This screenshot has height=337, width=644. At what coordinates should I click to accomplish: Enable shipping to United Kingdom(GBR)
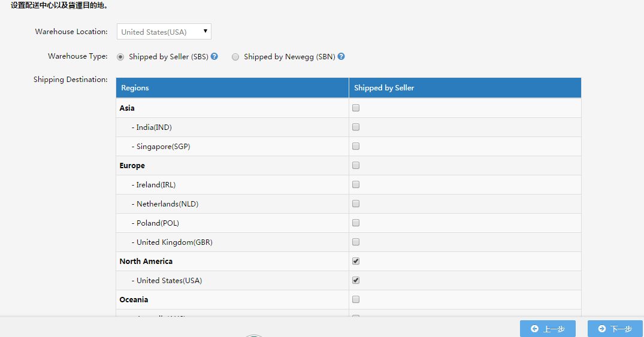point(356,242)
